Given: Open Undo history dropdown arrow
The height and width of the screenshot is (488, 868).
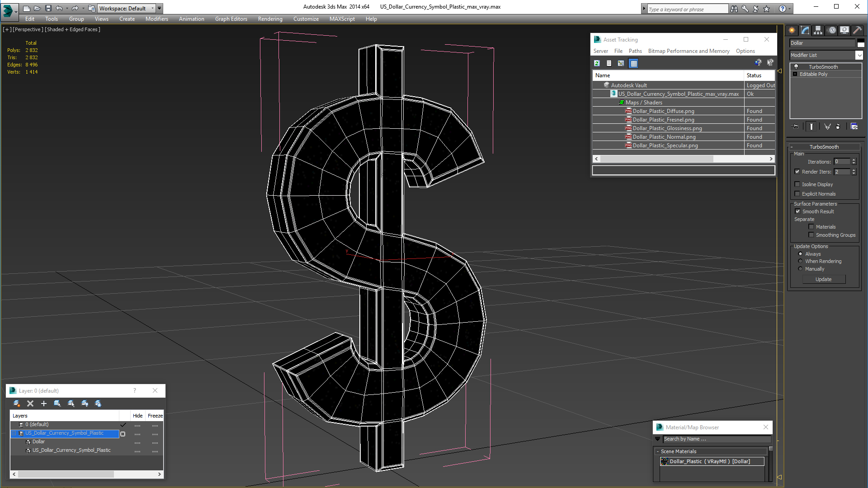Looking at the screenshot, I should click(x=67, y=8).
